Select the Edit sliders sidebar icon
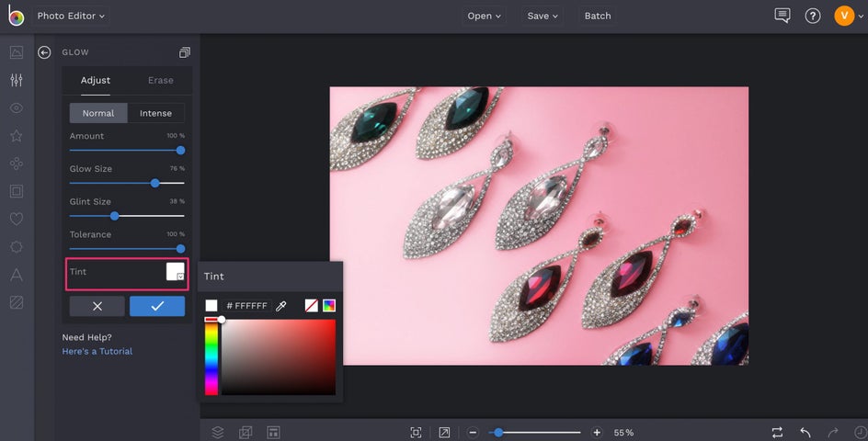Viewport: 868px width, 441px height. pos(17,80)
